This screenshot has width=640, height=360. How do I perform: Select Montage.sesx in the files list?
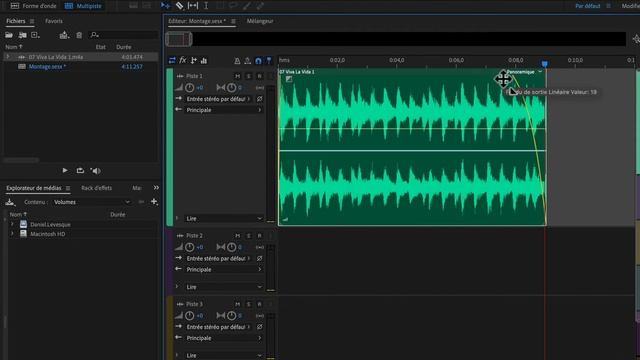pyautogui.click(x=47, y=67)
